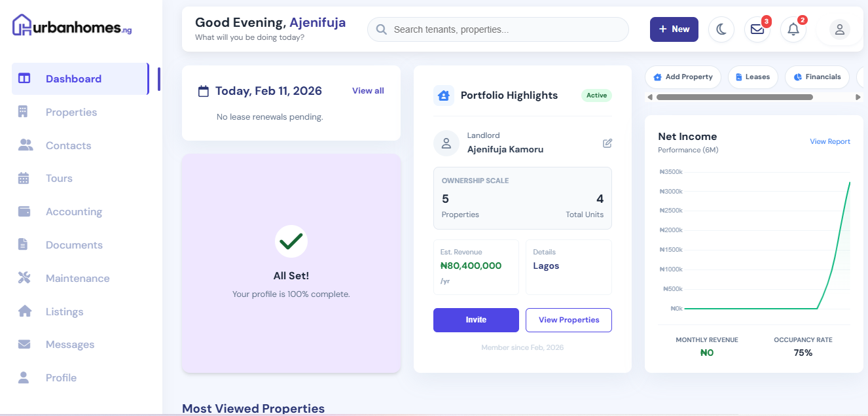Click the notifications bell icon

[x=793, y=29]
